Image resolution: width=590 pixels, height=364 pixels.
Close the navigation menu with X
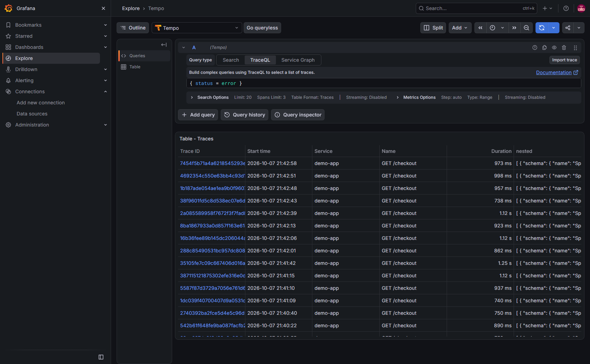click(103, 8)
